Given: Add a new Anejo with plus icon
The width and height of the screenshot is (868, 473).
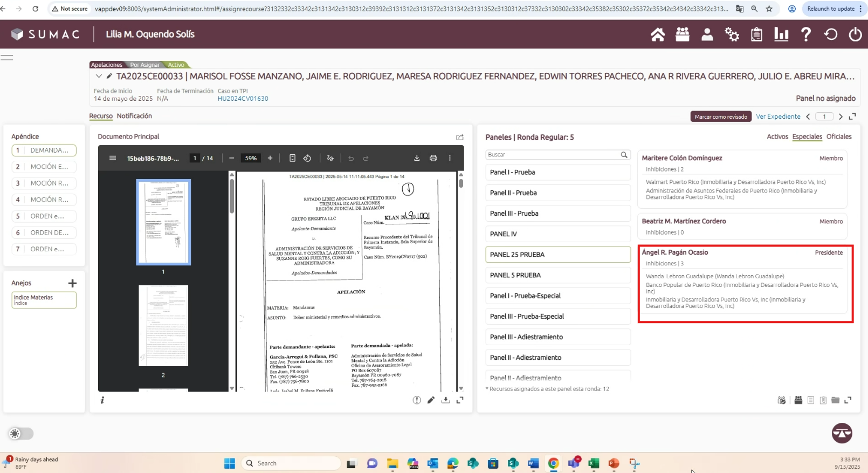Looking at the screenshot, I should pyautogui.click(x=73, y=283).
